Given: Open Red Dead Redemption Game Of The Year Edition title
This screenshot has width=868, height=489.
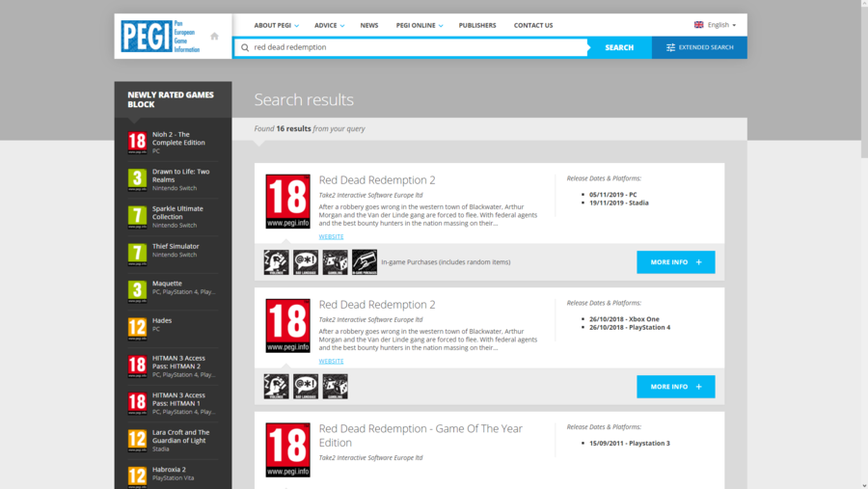Looking at the screenshot, I should (420, 435).
